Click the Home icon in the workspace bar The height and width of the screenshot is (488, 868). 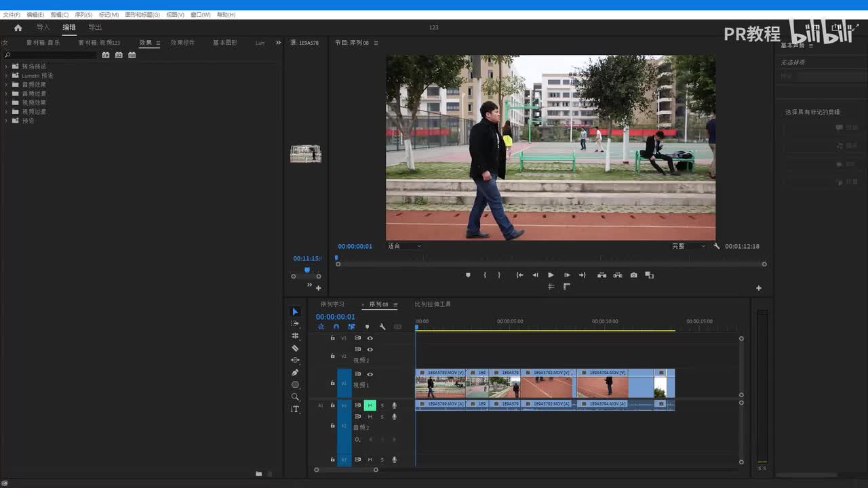click(18, 28)
